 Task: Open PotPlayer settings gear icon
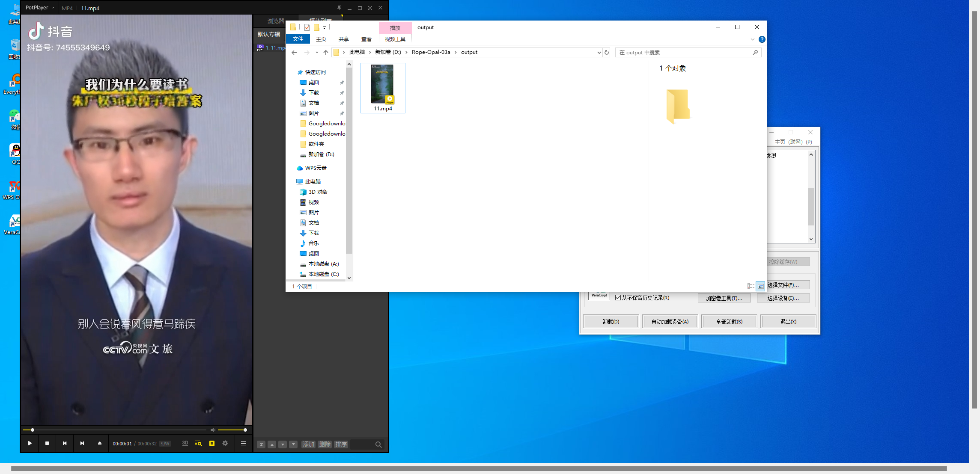pos(225,443)
